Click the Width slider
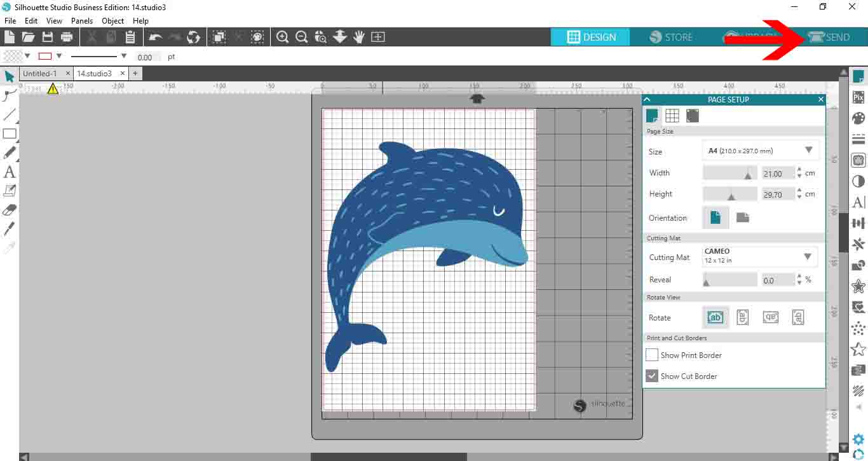This screenshot has width=868, height=461. [x=729, y=173]
